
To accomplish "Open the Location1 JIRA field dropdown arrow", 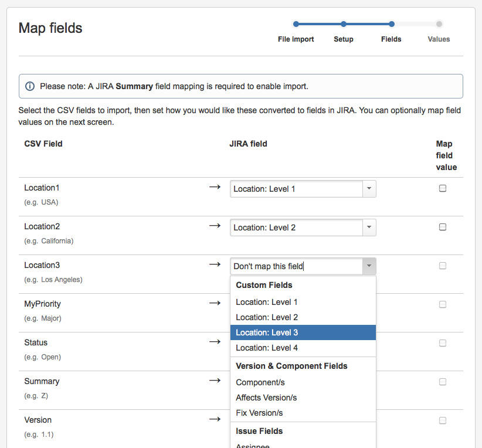I will [x=369, y=189].
